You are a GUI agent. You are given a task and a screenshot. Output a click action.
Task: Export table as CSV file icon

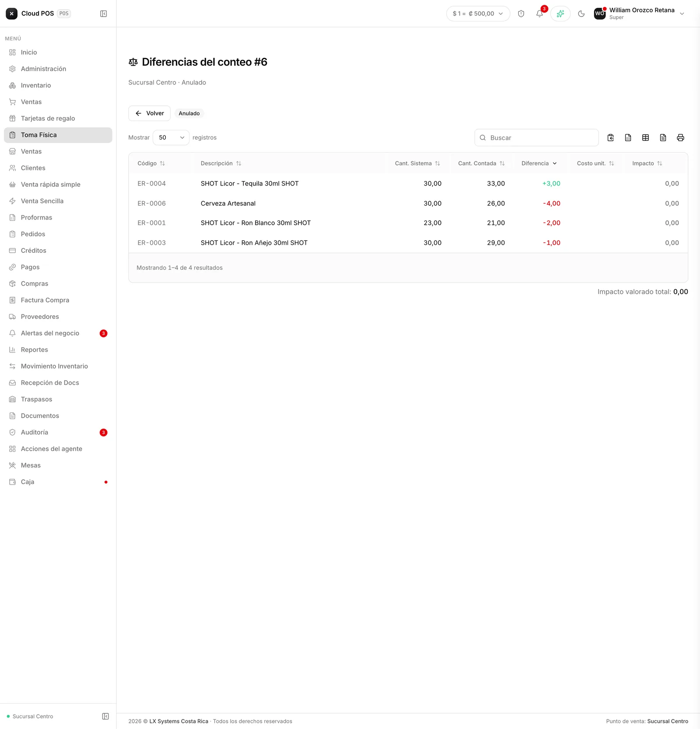(628, 137)
